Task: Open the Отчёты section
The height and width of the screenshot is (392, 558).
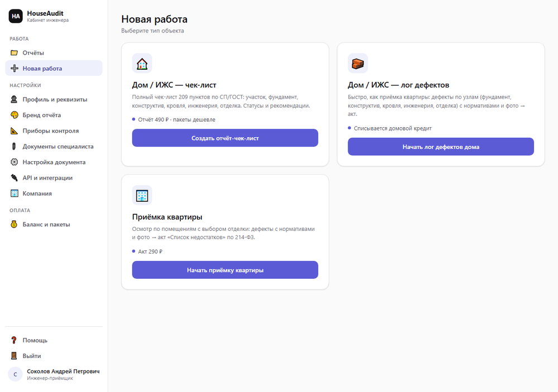Action: pos(54,52)
